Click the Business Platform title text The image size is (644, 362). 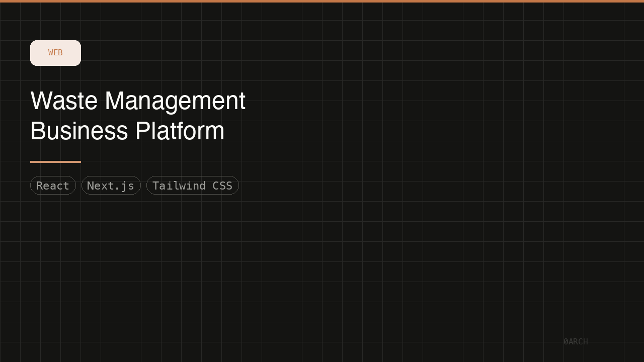[x=127, y=132]
